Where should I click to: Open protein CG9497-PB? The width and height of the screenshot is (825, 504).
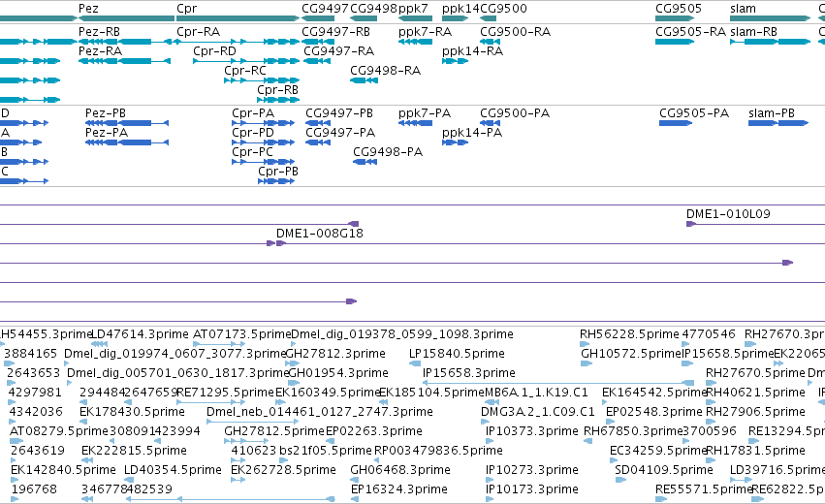339,113
